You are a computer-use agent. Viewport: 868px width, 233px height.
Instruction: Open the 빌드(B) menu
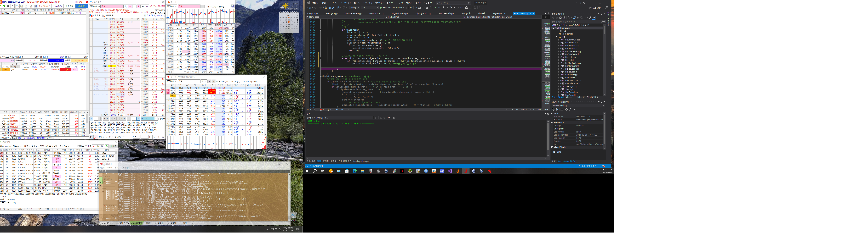point(357,3)
